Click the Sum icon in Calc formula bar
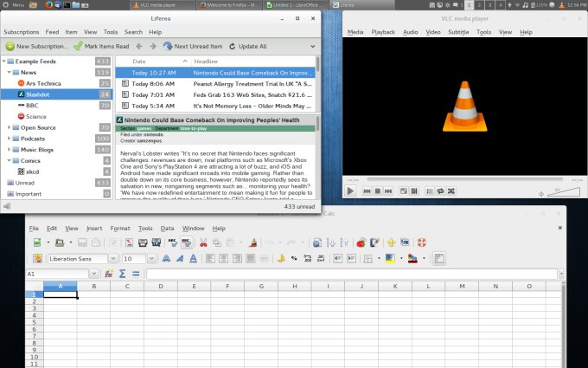This screenshot has width=588, height=368. tap(122, 274)
